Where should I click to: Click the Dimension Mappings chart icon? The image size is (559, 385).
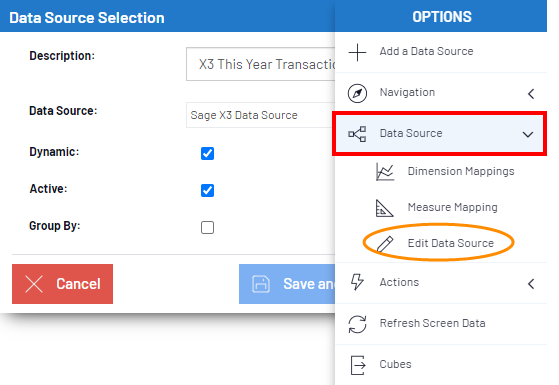point(385,172)
